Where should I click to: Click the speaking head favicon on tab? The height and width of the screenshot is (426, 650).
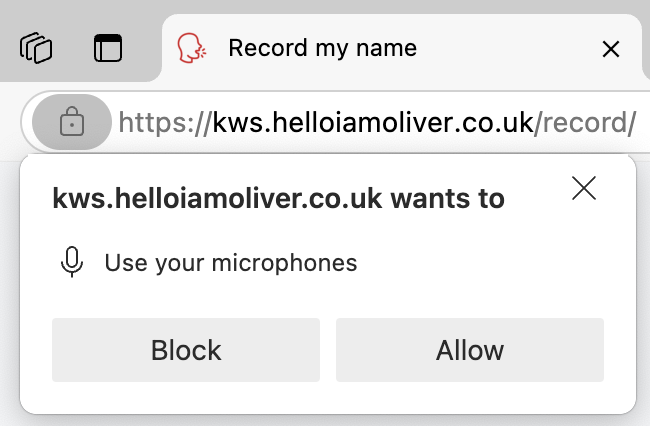pyautogui.click(x=190, y=47)
